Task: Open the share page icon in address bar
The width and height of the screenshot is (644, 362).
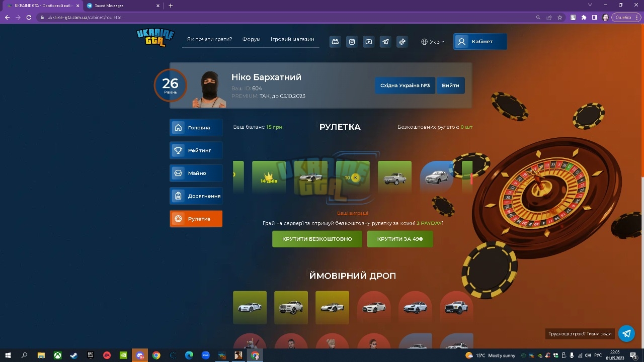Action: click(x=549, y=17)
